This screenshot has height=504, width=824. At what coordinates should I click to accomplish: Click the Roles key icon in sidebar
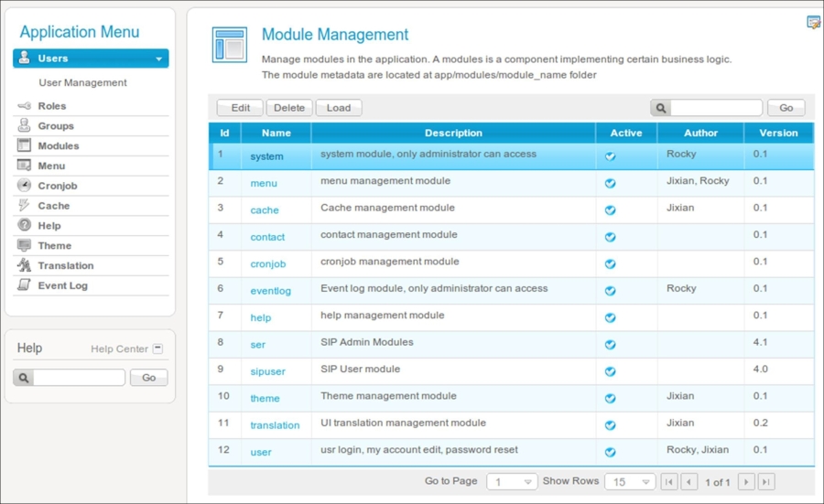tap(24, 106)
